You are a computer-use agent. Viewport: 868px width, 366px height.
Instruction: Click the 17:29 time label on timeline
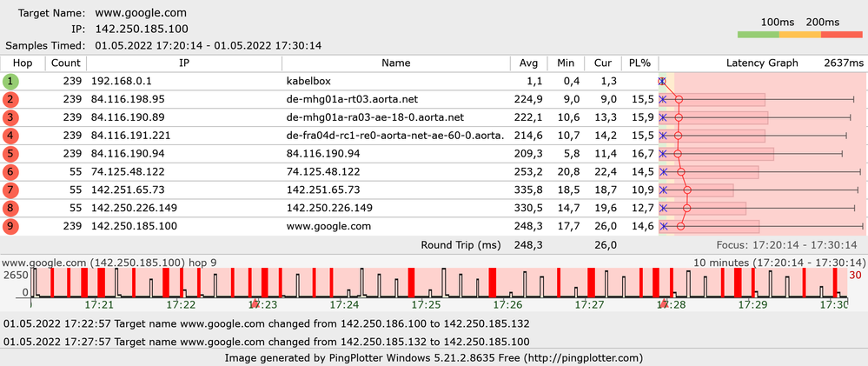pyautogui.click(x=753, y=304)
